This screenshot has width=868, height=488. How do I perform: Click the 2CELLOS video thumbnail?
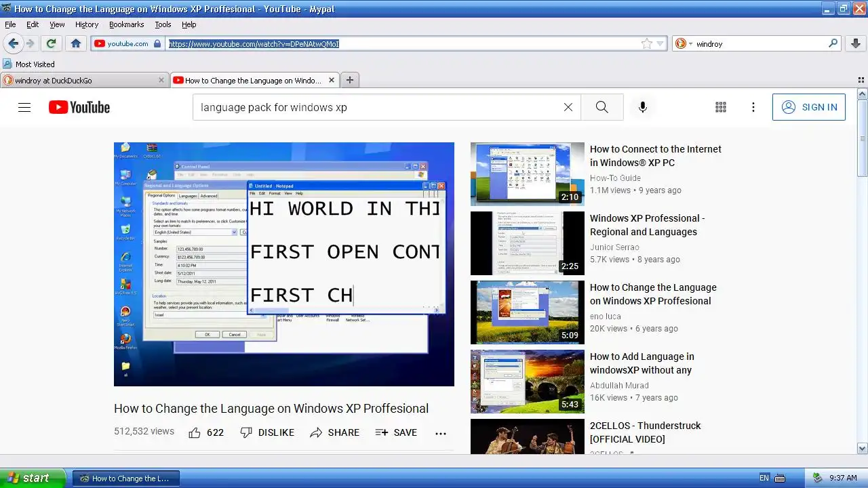(x=528, y=436)
